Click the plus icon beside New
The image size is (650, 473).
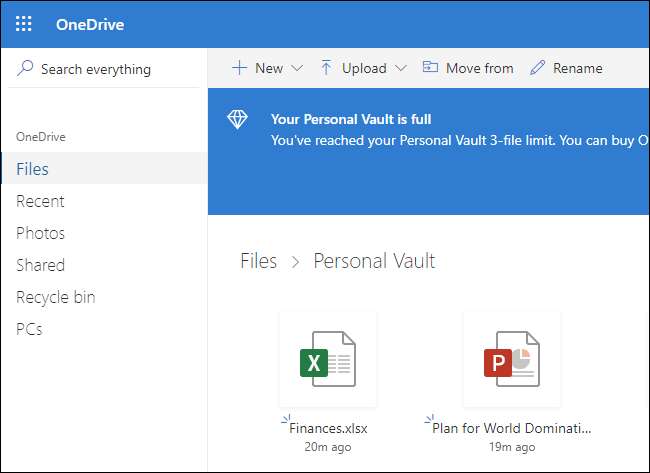(239, 68)
